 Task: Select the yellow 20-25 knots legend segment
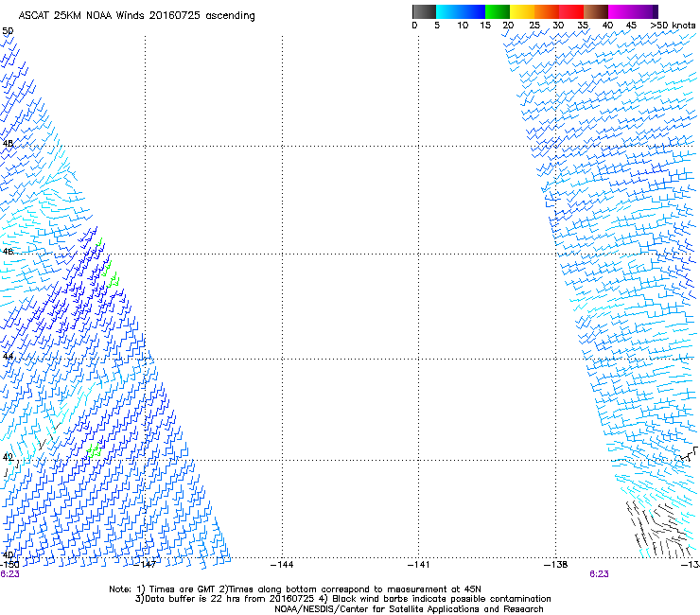coord(522,11)
